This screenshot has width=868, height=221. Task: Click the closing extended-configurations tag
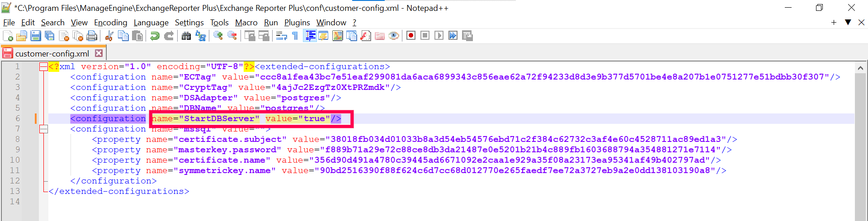119,191
